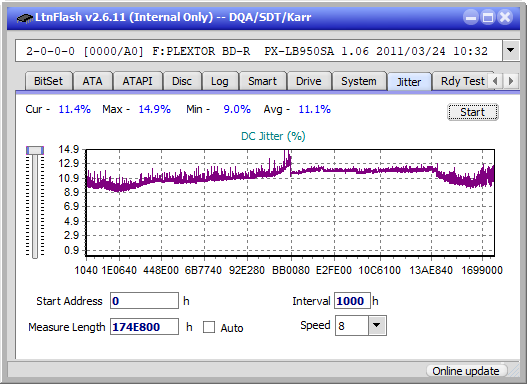The image size is (527, 384).
Task: Expand the drive selection dropdown
Action: [511, 50]
